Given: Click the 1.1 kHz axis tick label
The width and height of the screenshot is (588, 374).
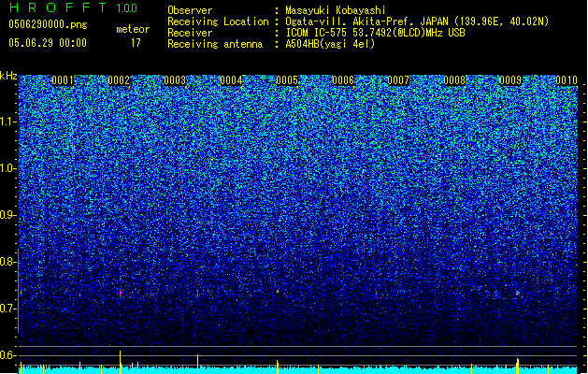Looking at the screenshot, I should click(x=8, y=122).
